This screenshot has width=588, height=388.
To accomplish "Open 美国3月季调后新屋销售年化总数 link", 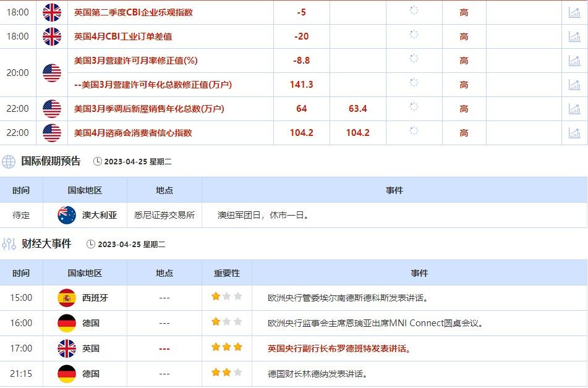I will (149, 109).
